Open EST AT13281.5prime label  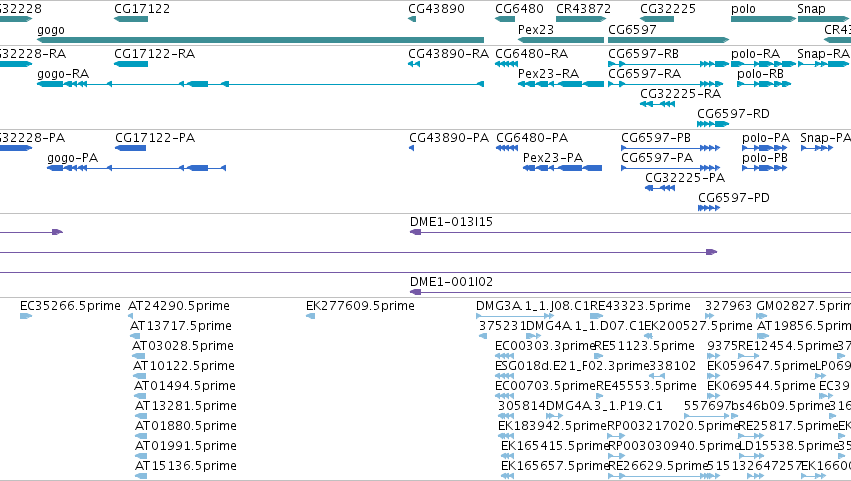[x=186, y=407]
